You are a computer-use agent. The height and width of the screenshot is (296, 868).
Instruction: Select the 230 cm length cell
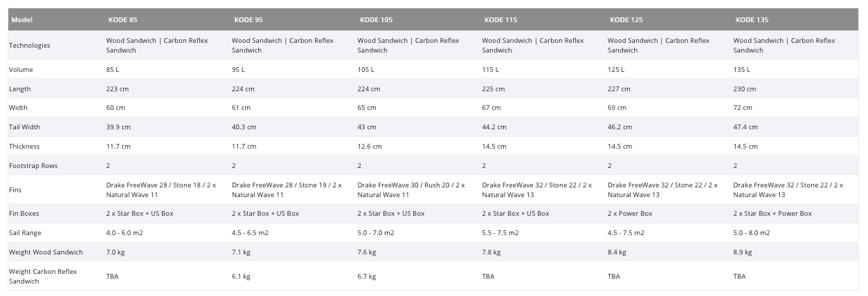point(744,89)
